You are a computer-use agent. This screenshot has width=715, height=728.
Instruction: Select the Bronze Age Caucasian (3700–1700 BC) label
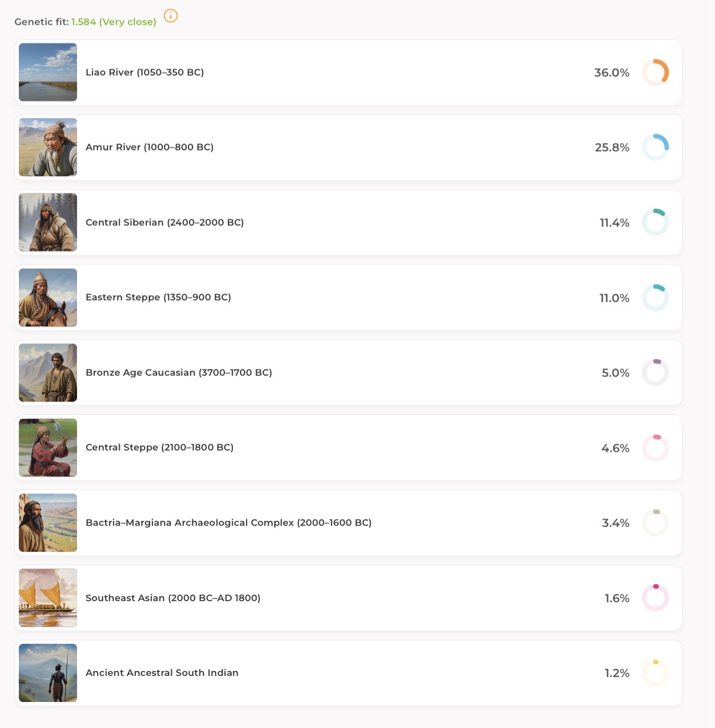(x=179, y=372)
